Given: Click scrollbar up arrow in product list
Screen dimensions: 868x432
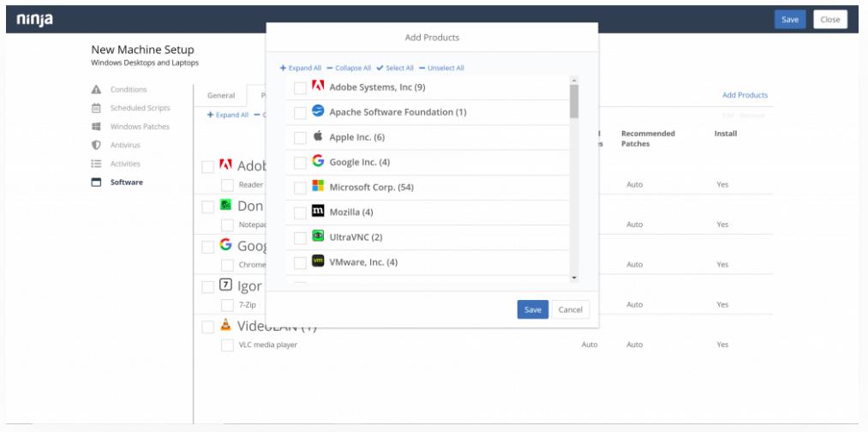Looking at the screenshot, I should 574,81.
